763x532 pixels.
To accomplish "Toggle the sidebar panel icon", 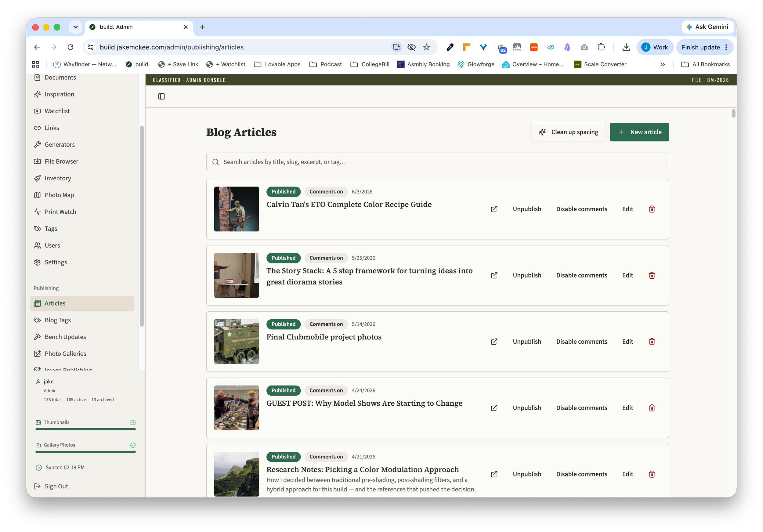I will coord(161,96).
